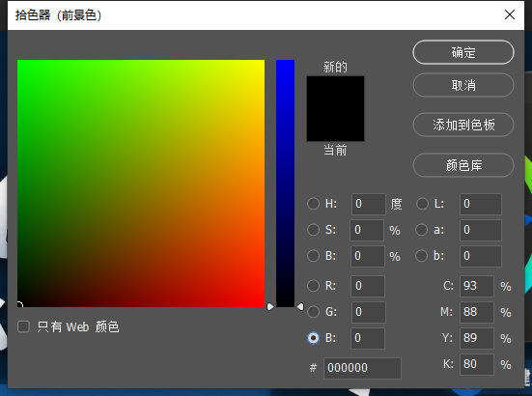Viewport: 532px width, 396px height.
Task: Click the 取消 cancel button
Action: coord(463,85)
